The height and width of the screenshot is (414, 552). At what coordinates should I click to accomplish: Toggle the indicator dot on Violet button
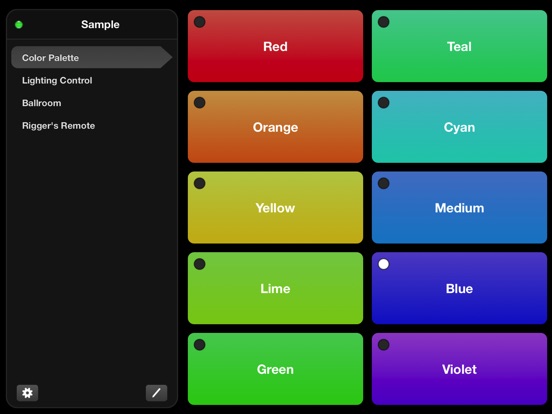click(383, 345)
